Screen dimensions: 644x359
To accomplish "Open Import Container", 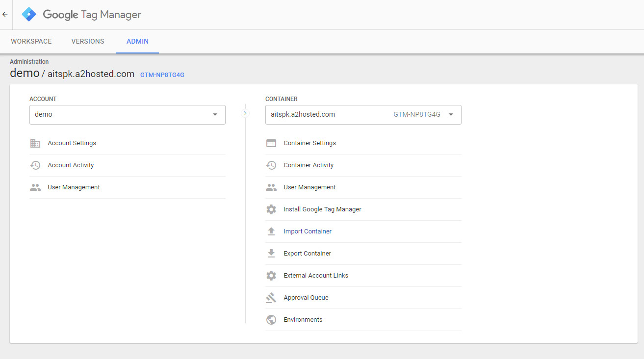I will pyautogui.click(x=363, y=231).
